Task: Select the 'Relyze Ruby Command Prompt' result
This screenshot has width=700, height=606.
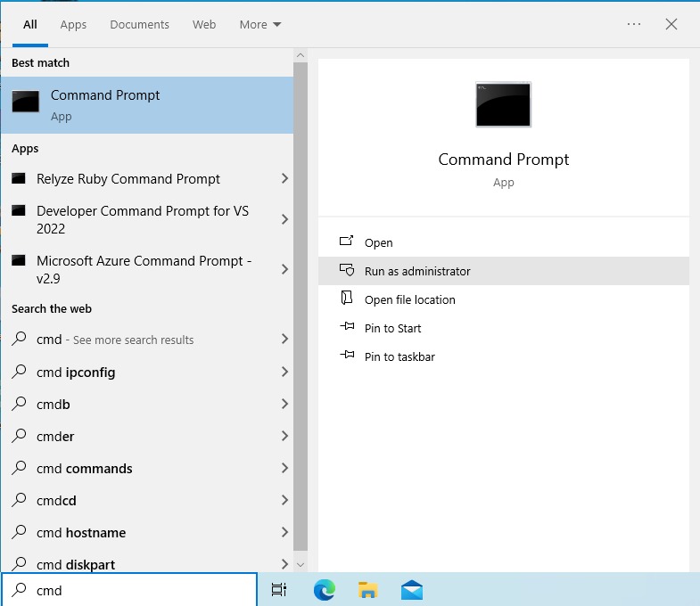Action: [x=147, y=178]
